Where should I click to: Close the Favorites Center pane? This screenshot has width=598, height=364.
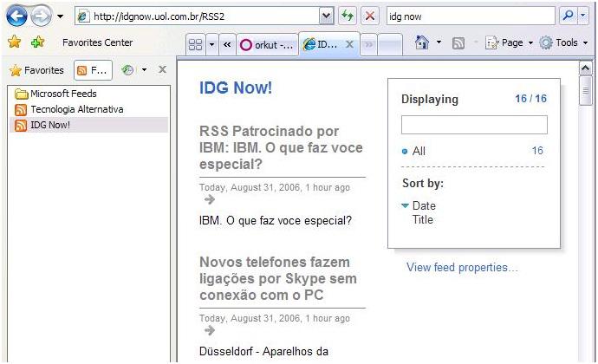point(162,69)
